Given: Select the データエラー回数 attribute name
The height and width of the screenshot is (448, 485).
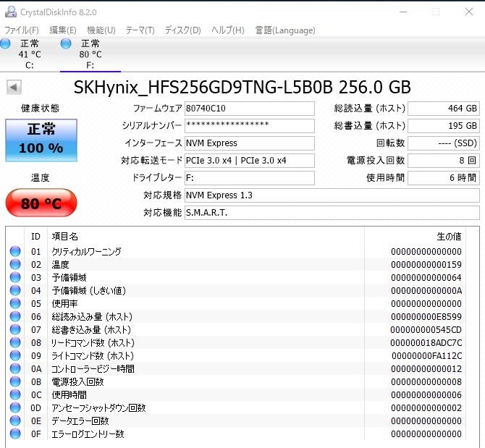Looking at the screenshot, I should pos(80,420).
